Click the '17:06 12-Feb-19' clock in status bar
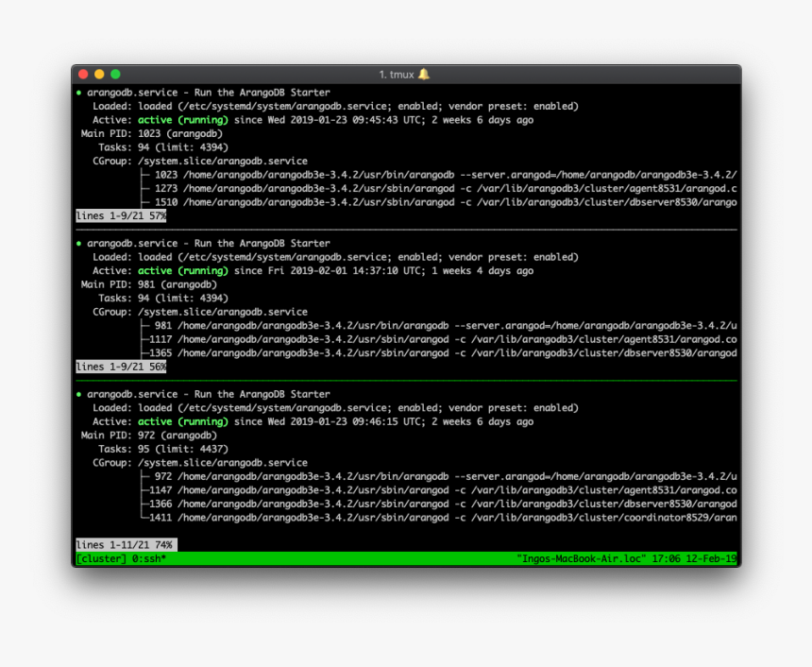The height and width of the screenshot is (667, 812). (694, 558)
